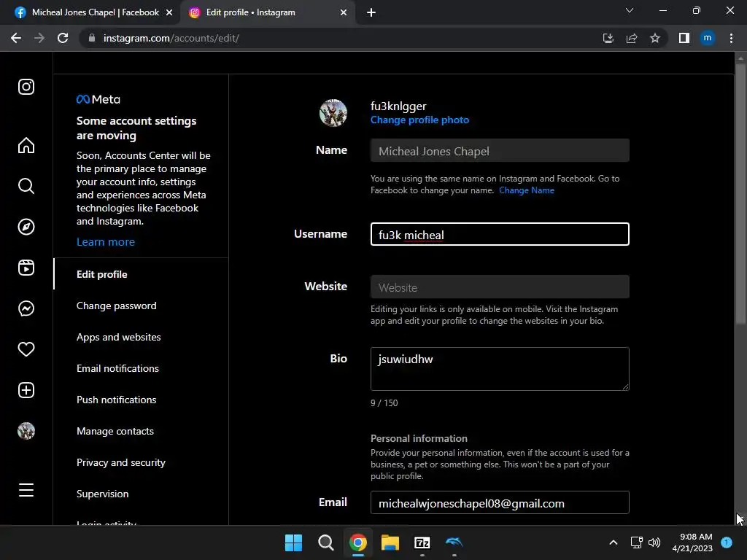Toggle the browser side panel icon

click(x=684, y=38)
